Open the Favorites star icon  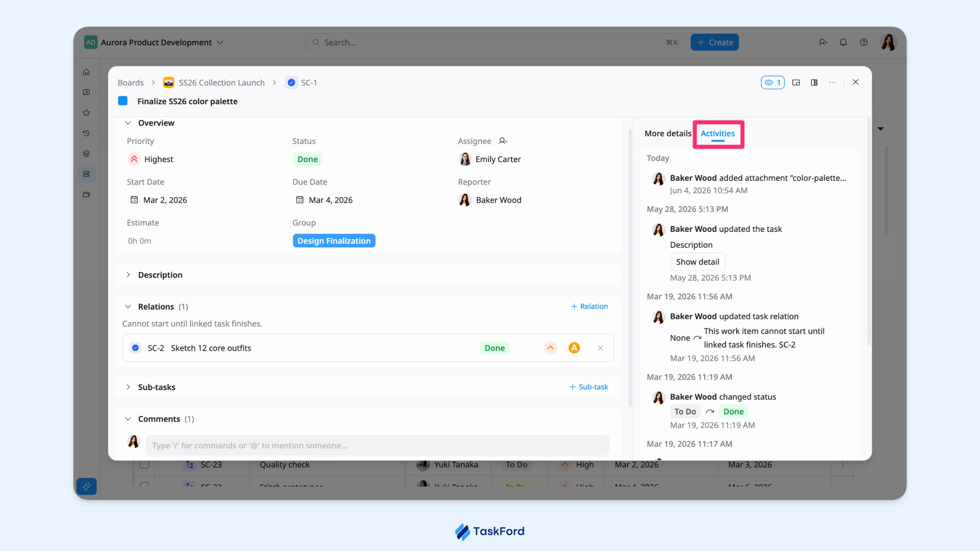click(86, 113)
